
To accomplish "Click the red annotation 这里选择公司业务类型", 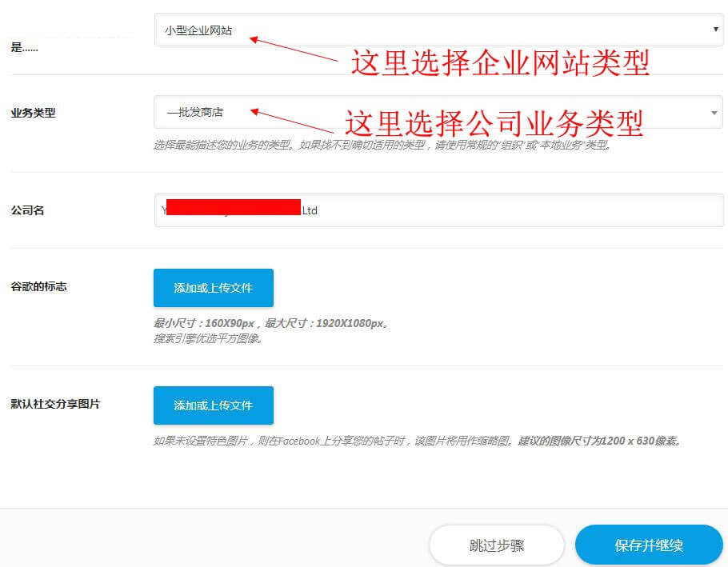I will pos(494,122).
